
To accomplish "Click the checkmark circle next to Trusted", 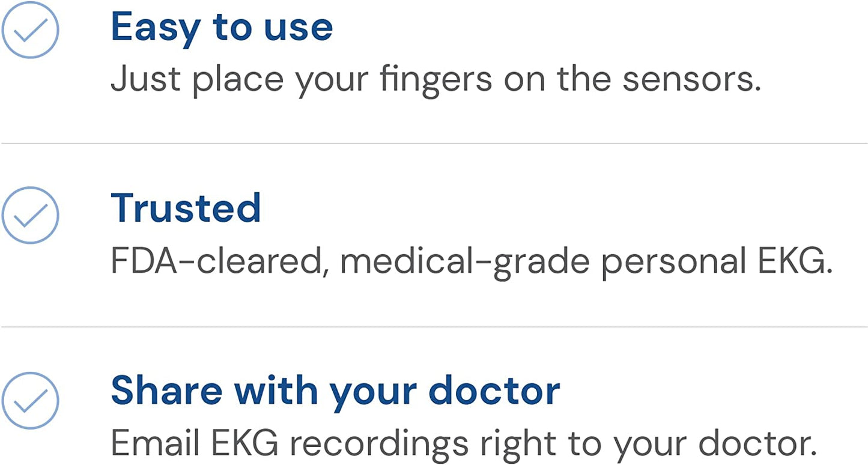I will pyautogui.click(x=30, y=215).
